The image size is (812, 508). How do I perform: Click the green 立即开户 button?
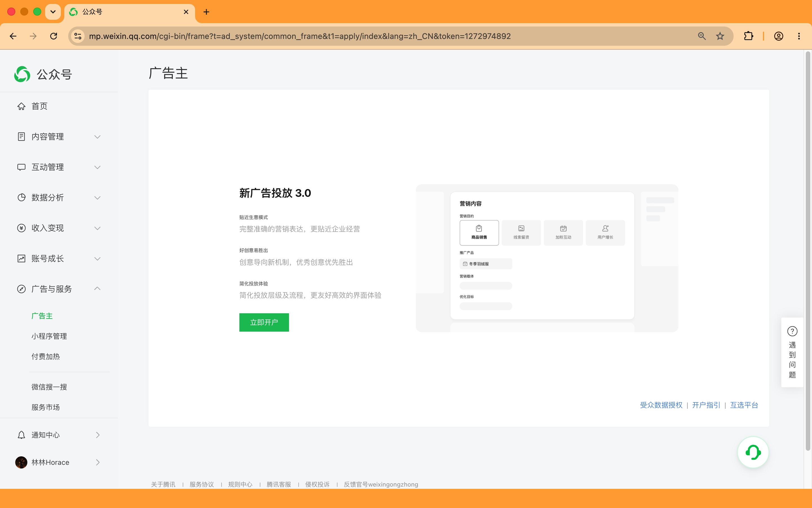click(x=264, y=322)
